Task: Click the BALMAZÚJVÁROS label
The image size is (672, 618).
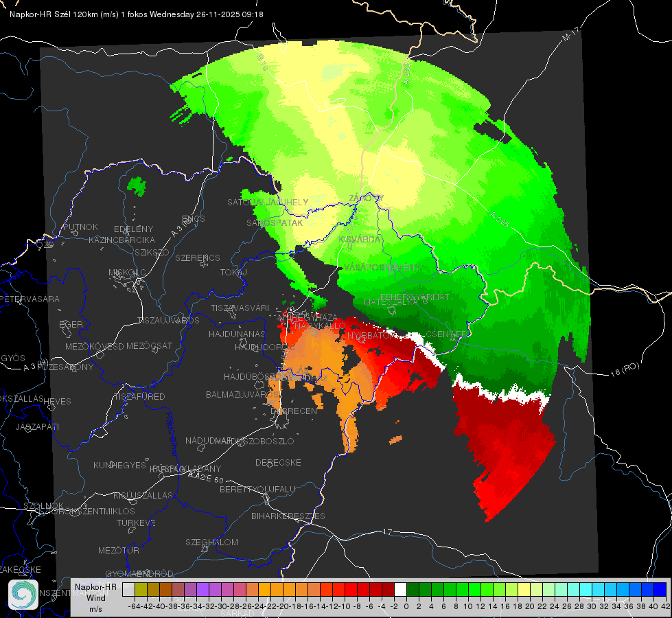Action: pyautogui.click(x=242, y=394)
